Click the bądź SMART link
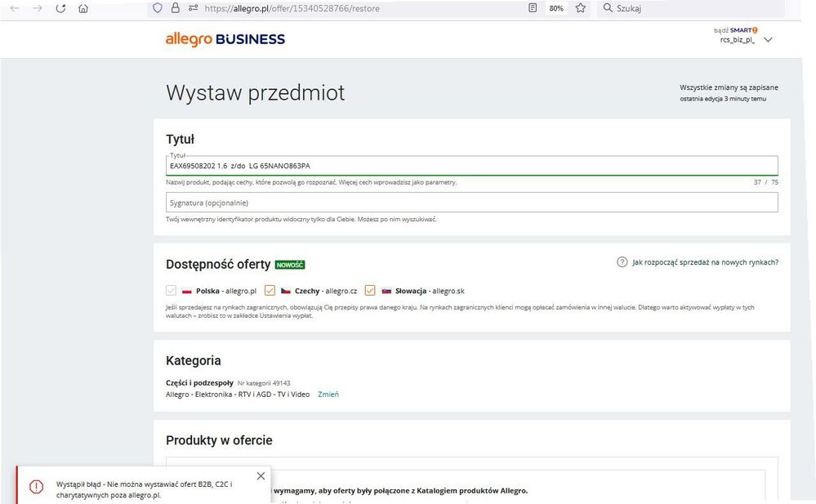 point(735,30)
